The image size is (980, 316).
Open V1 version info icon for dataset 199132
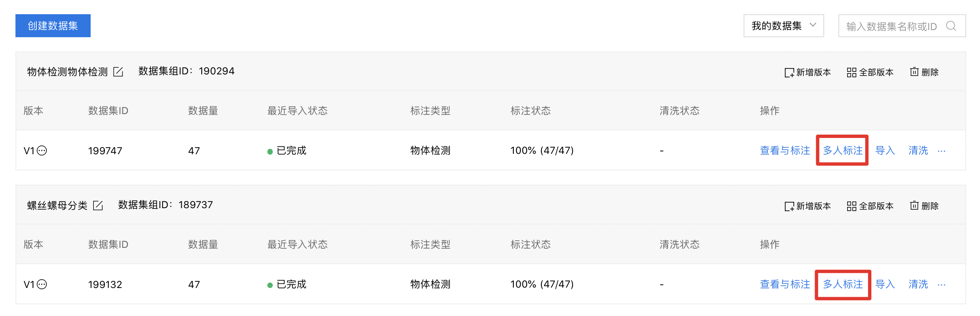coord(42,284)
